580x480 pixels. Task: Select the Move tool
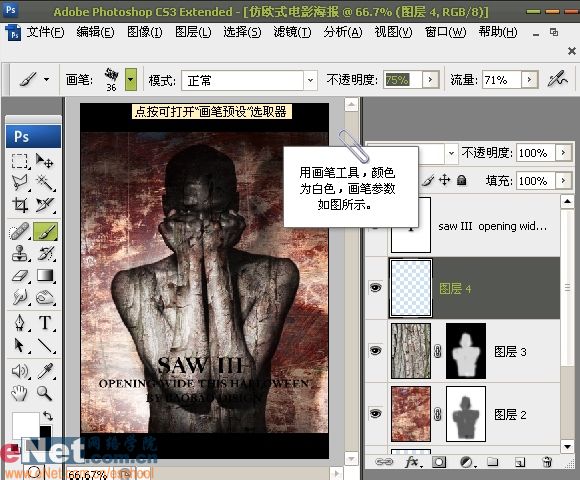pyautogui.click(x=45, y=161)
